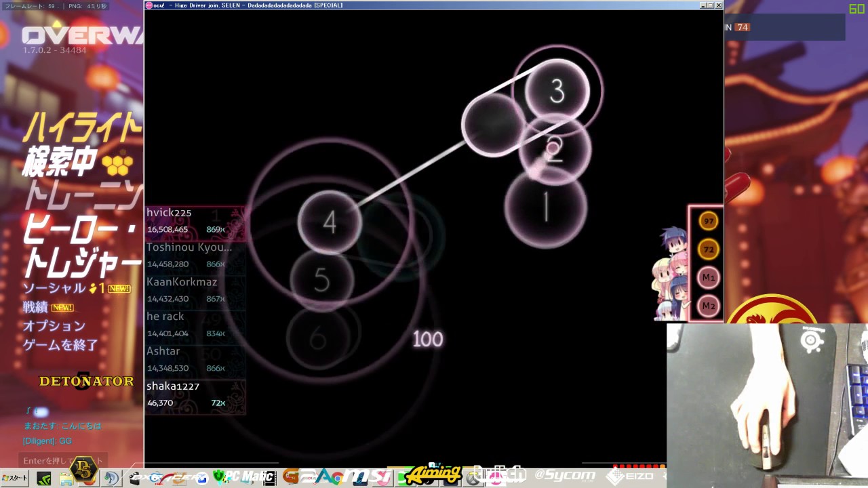Image resolution: width=868 pixels, height=488 pixels.
Task: Select Ashtar leaderboard entry
Action: tap(195, 361)
